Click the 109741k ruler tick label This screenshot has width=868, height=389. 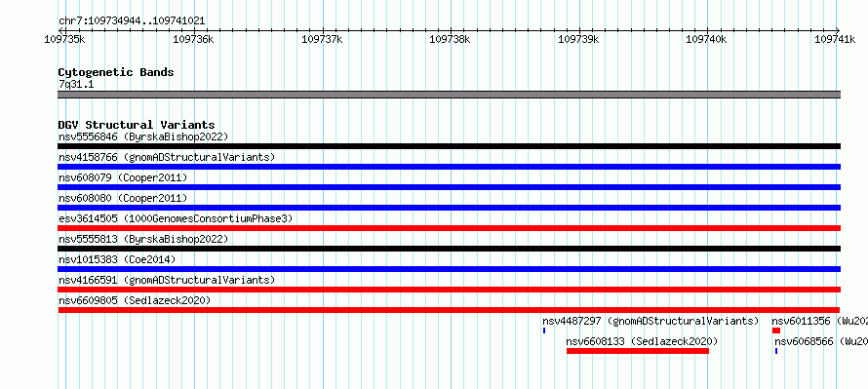coord(835,39)
